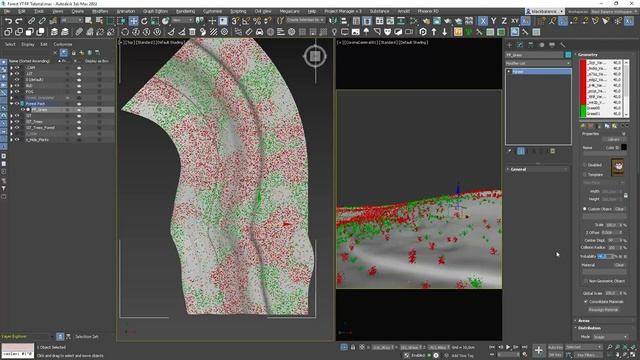This screenshot has width=640, height=360.
Task: Open the Modify panel tab icon
Action: point(520,45)
